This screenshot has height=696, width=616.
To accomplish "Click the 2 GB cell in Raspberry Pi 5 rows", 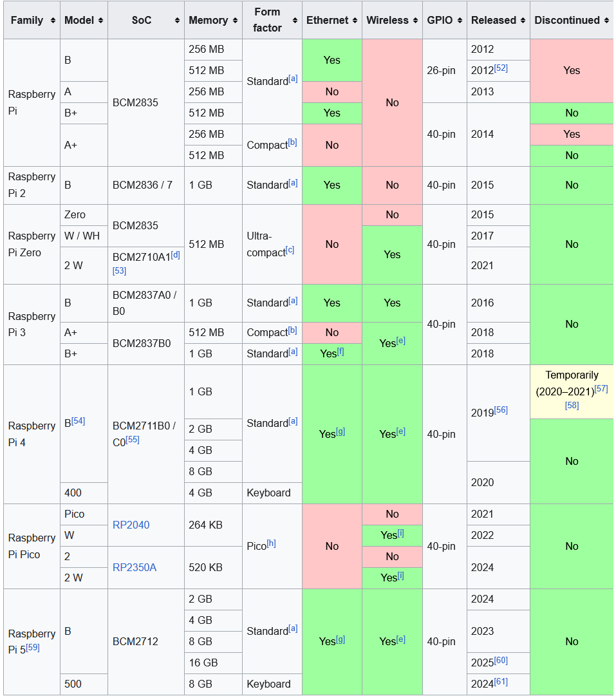I will point(214,599).
